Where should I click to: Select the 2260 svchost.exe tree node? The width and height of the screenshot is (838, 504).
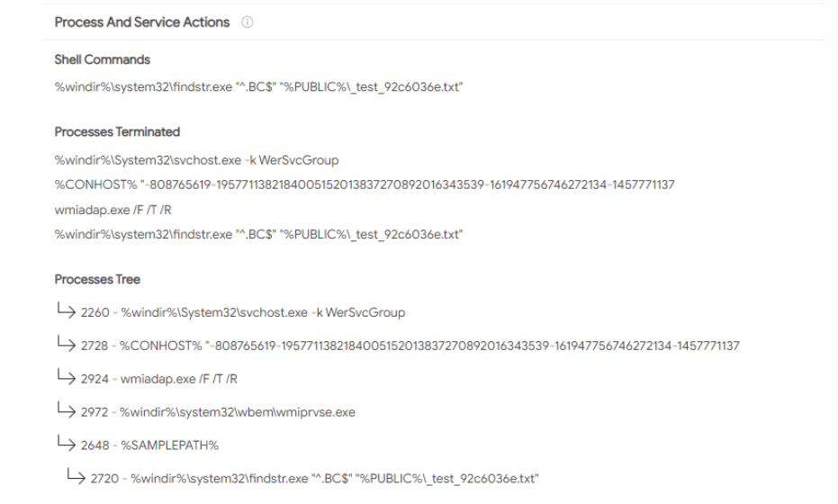[x=243, y=312]
